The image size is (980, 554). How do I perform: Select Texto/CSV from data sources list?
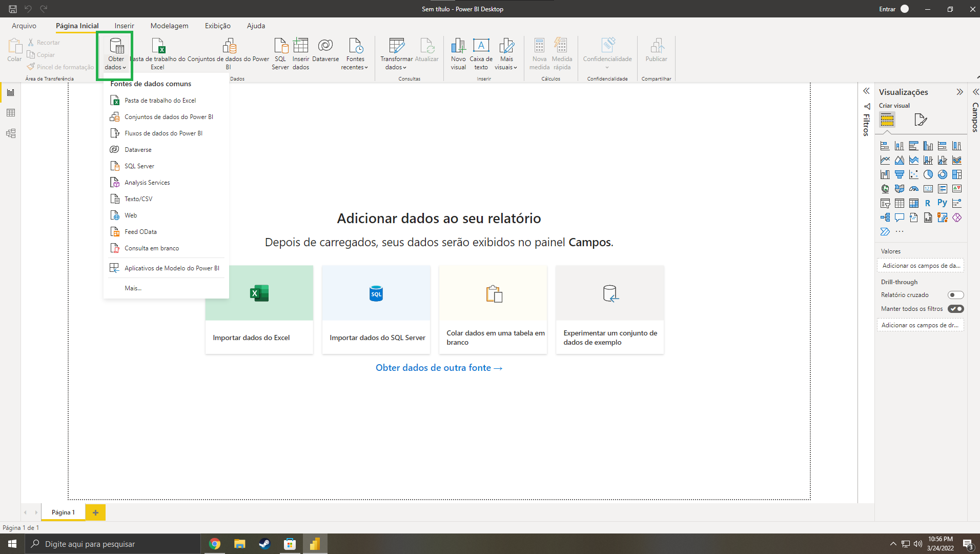pos(166,199)
